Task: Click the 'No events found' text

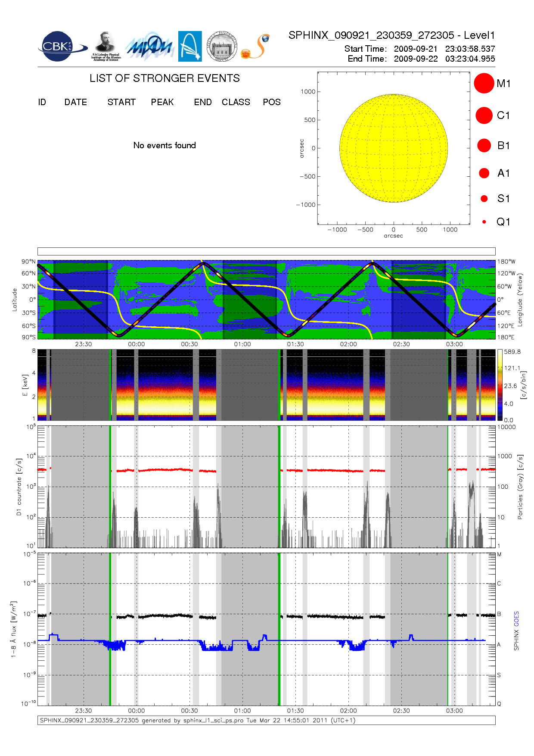Action: click(165, 145)
